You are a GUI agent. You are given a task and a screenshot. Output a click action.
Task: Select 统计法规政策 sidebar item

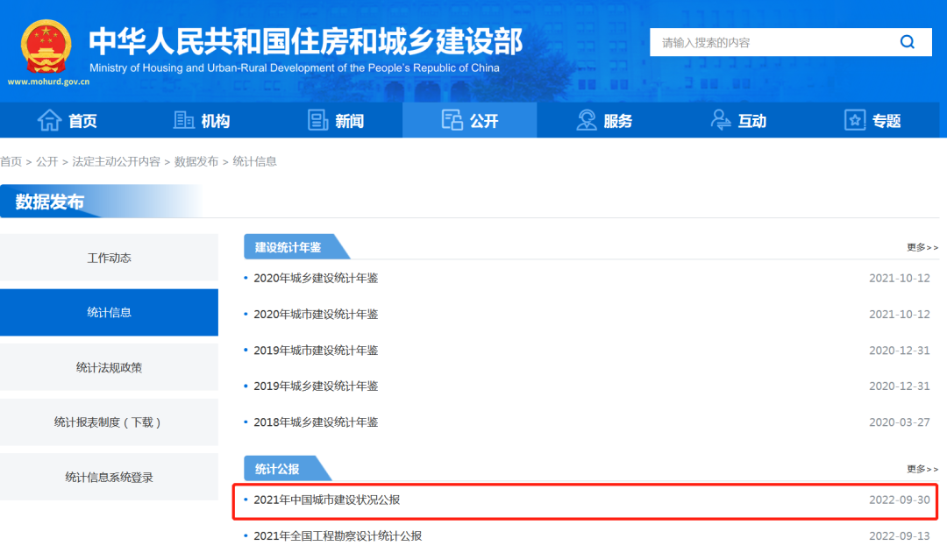click(109, 367)
